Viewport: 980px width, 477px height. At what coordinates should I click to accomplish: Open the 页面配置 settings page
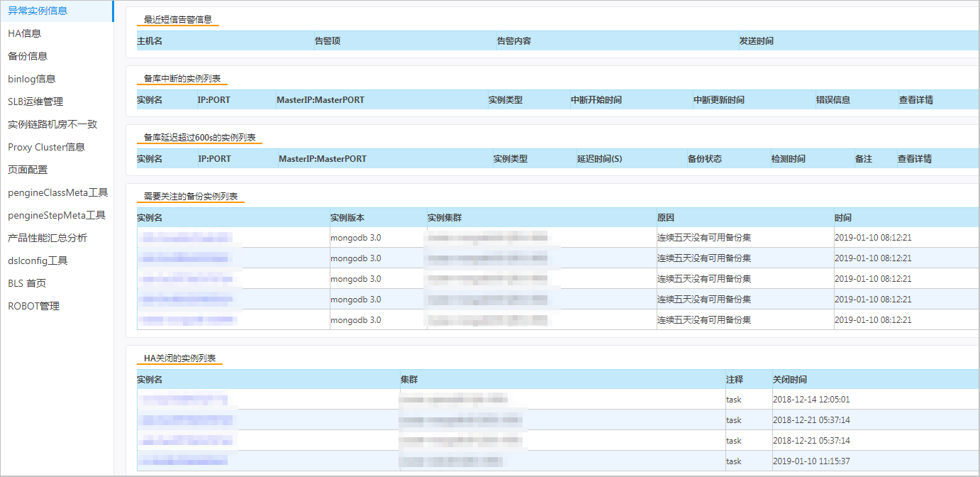tap(32, 170)
